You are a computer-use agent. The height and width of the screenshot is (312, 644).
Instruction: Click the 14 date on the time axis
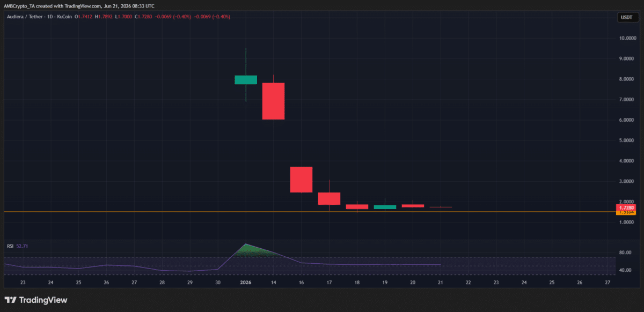pos(273,282)
